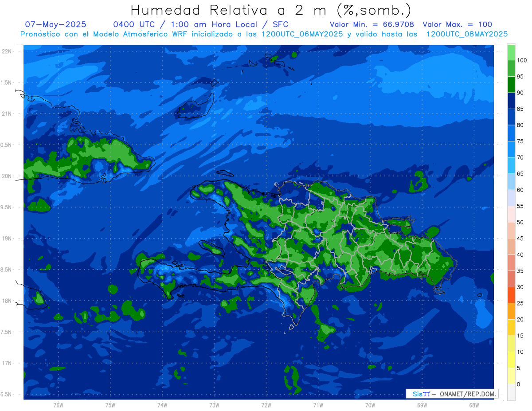Click the orange-red legend segment between 25 and 30

[511, 295]
